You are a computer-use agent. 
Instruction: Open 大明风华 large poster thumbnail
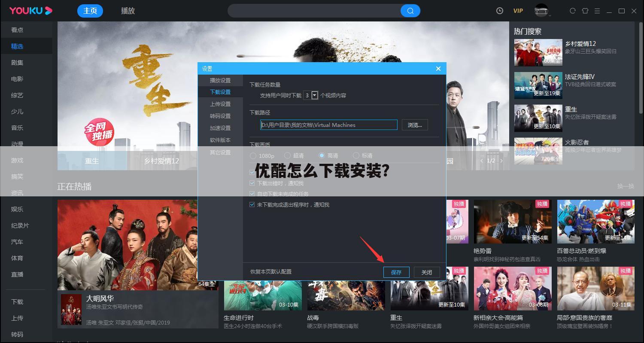[138, 245]
